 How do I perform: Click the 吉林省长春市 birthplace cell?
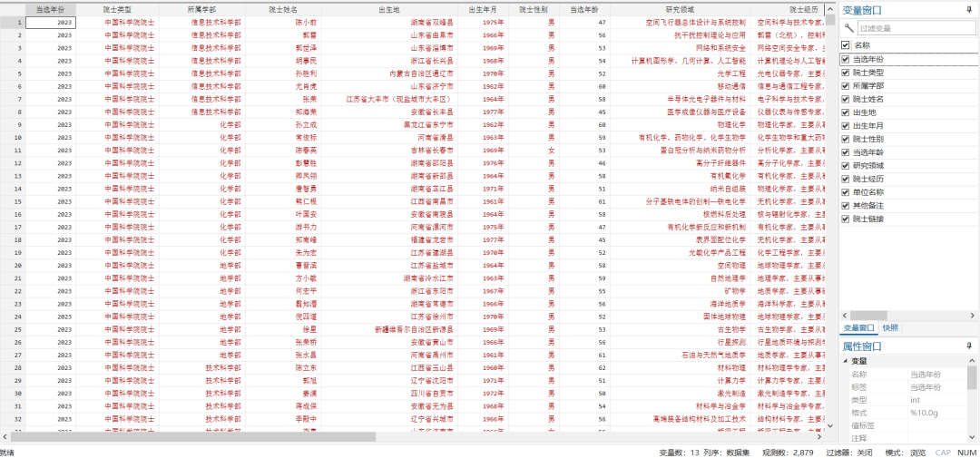[x=388, y=150]
